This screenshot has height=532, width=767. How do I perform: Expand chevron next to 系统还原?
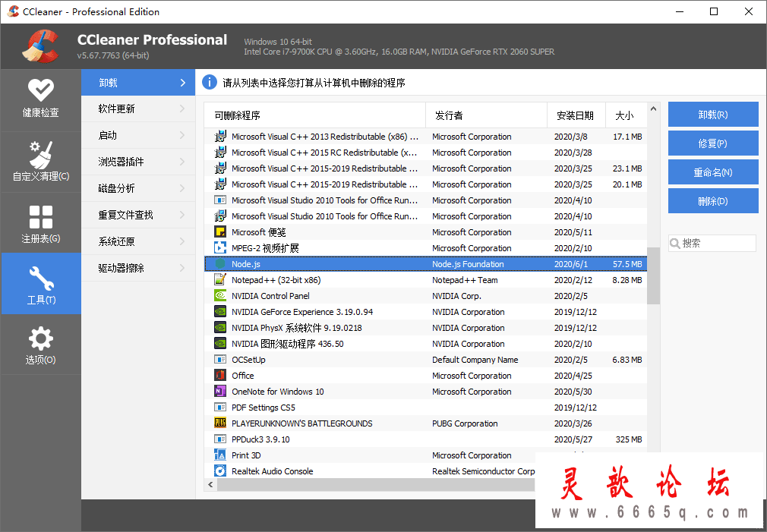click(x=182, y=241)
